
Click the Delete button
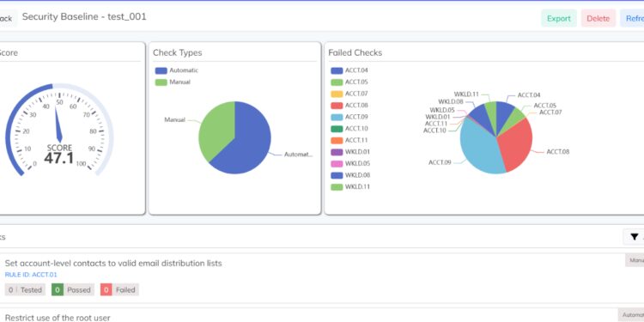click(x=598, y=19)
